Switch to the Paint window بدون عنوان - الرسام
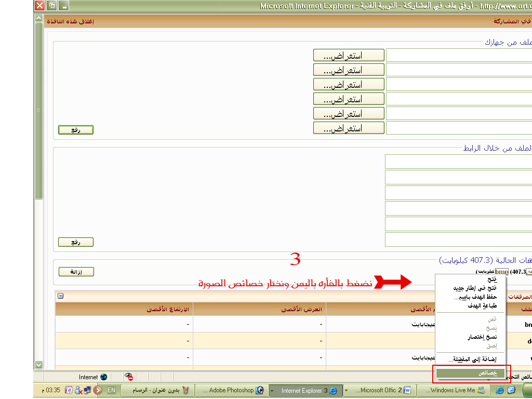This screenshot has width=532, height=399. click(158, 390)
